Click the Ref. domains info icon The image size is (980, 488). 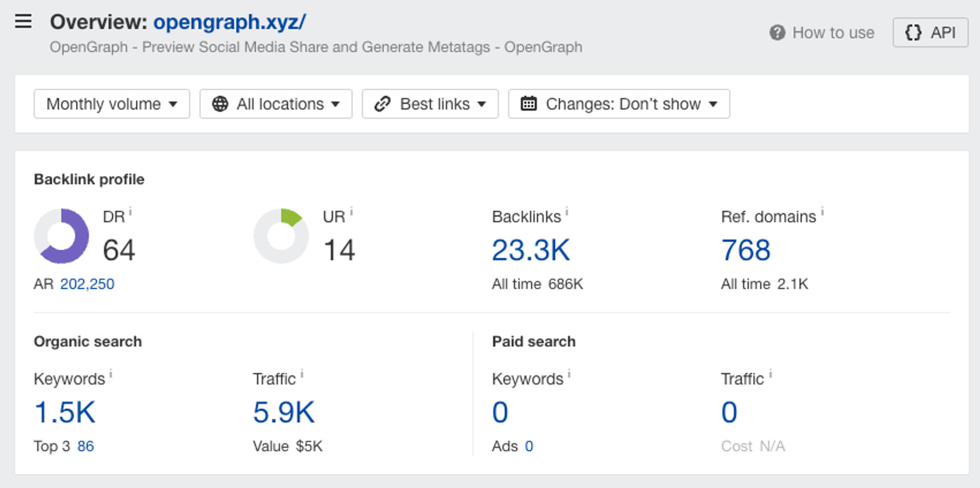[822, 212]
